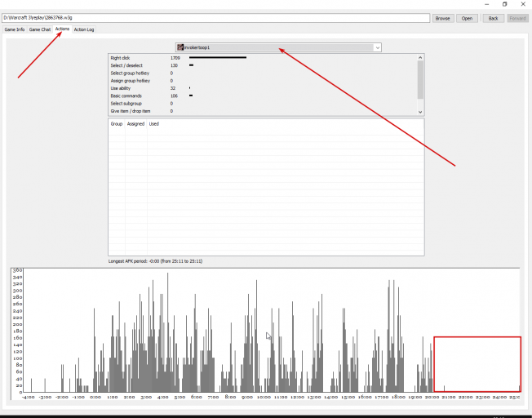Click the Open button
The height and width of the screenshot is (418, 532).
pos(467,18)
